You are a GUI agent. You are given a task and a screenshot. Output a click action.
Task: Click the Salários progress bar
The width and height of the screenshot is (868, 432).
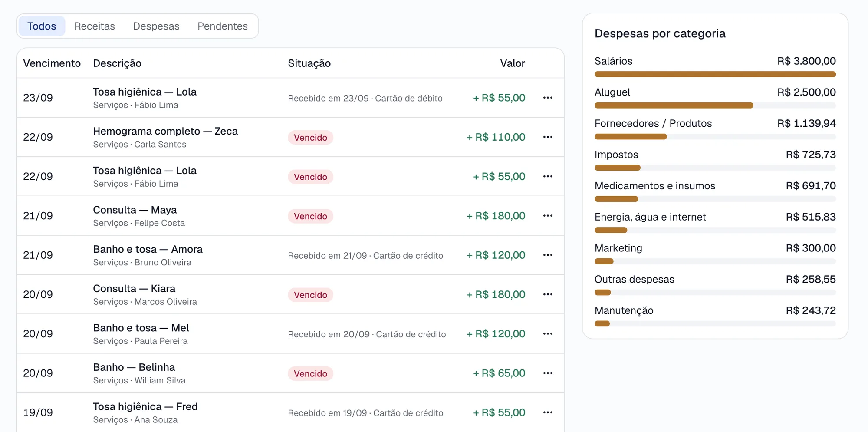pyautogui.click(x=715, y=74)
